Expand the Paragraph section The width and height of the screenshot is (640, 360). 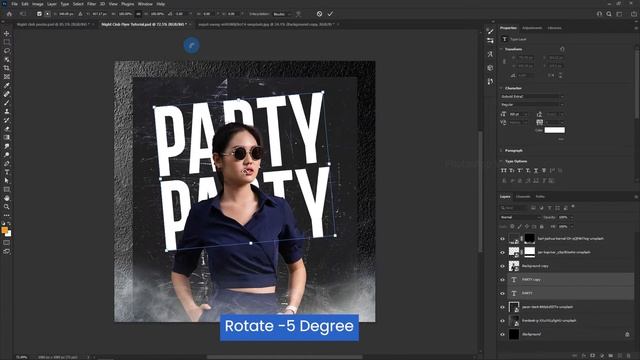(x=502, y=151)
